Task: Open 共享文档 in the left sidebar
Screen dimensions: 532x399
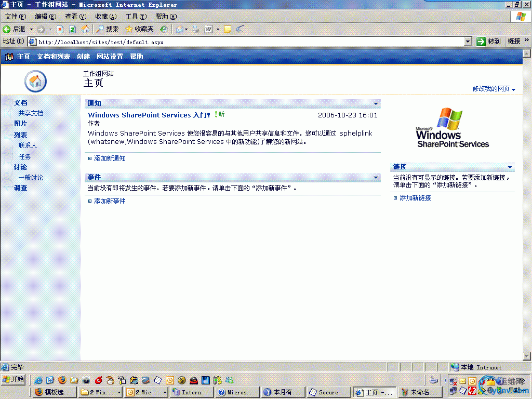Action: click(x=31, y=113)
